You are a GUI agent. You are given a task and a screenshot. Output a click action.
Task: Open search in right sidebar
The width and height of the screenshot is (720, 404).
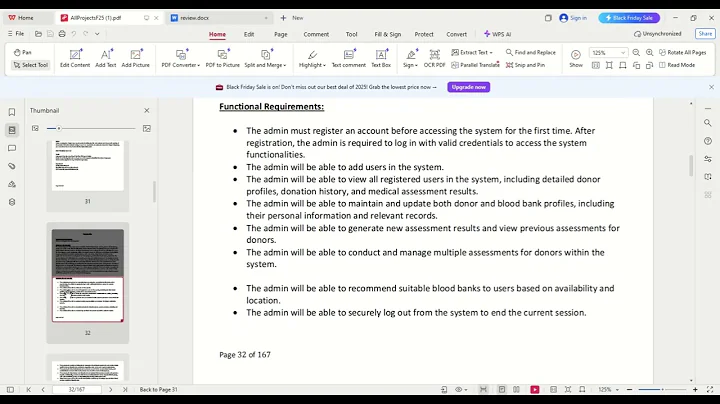708,123
